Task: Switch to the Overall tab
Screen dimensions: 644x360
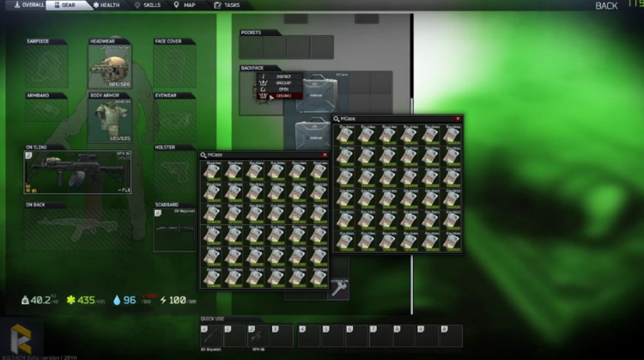Action: coord(27,5)
